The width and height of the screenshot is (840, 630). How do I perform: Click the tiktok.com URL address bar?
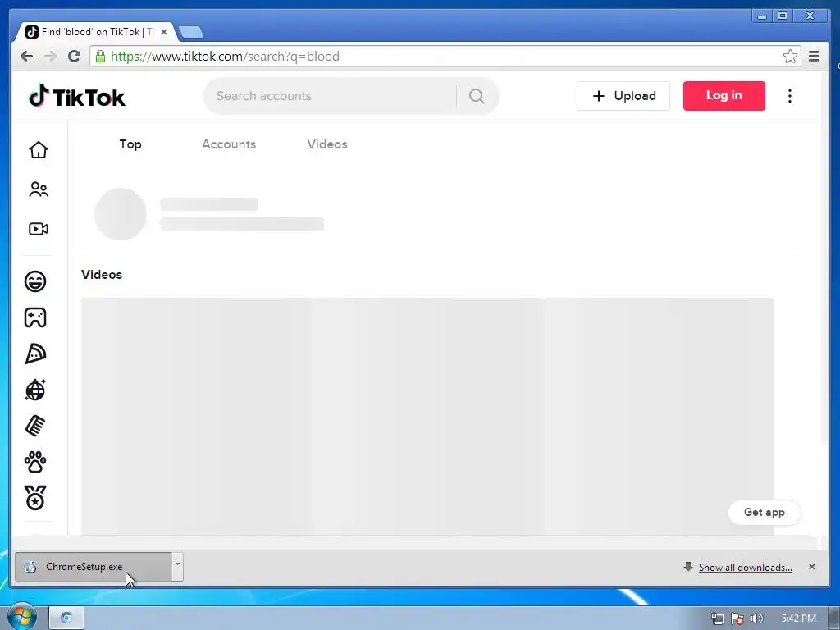[445, 57]
